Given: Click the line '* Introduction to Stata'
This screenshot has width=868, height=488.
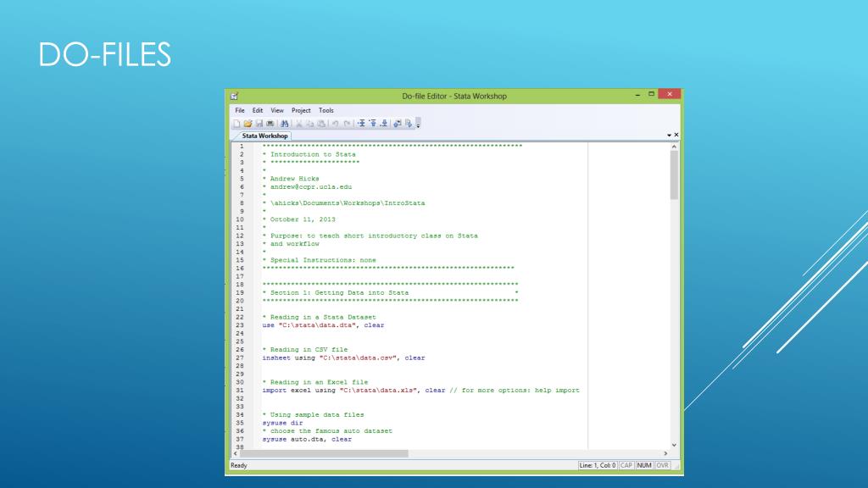Looking at the screenshot, I should click(309, 154).
